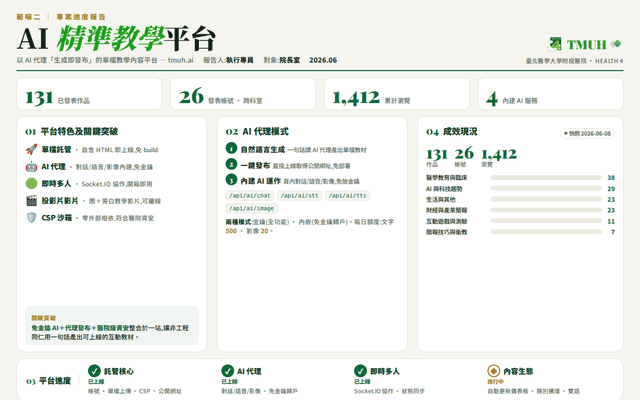The height and width of the screenshot is (400, 640).
Task: Click the 自然語言生成 step title
Action: click(x=262, y=149)
